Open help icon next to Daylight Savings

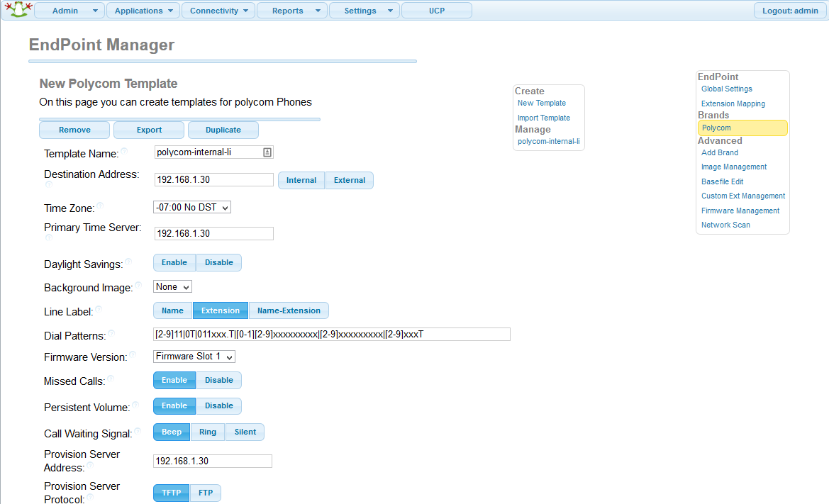coord(128,262)
